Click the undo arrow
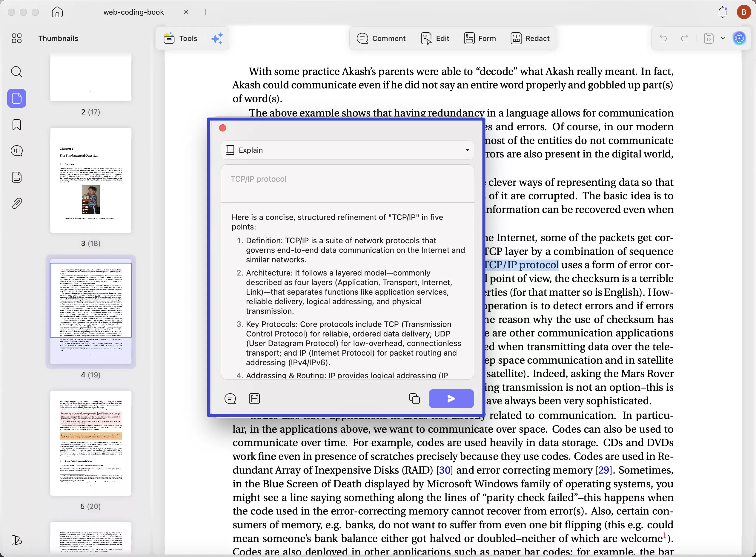This screenshot has width=756, height=557. click(x=663, y=39)
